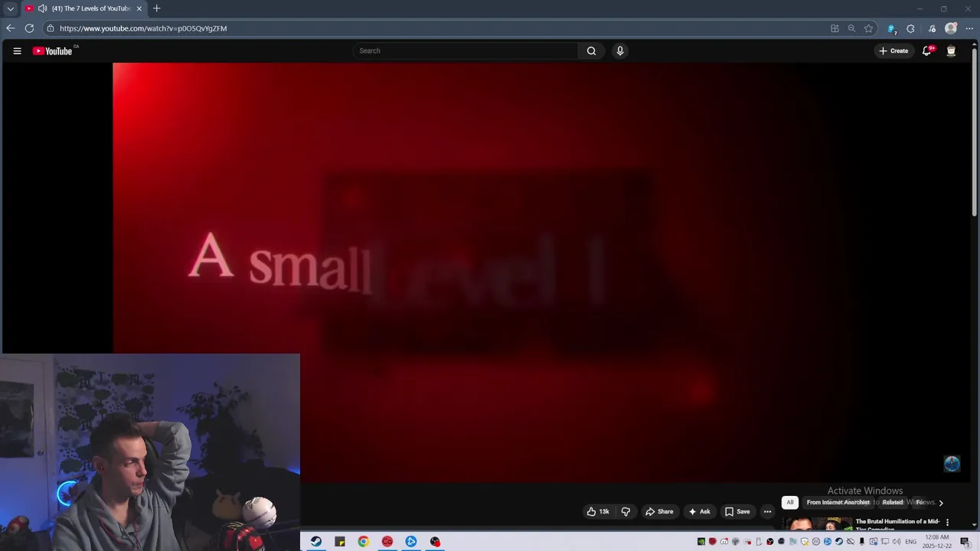Select the Related filter chip
The height and width of the screenshot is (551, 980).
pos(893,502)
